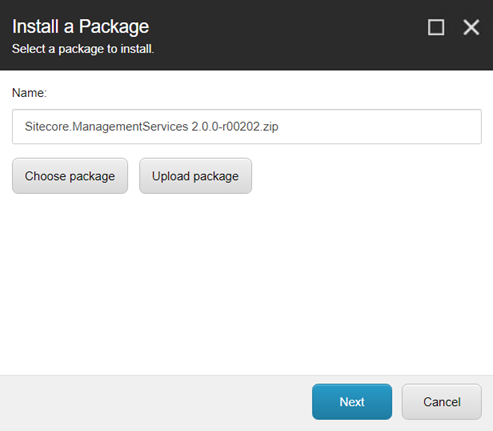Focus the package Name input field
The width and height of the screenshot is (493, 431).
(247, 127)
